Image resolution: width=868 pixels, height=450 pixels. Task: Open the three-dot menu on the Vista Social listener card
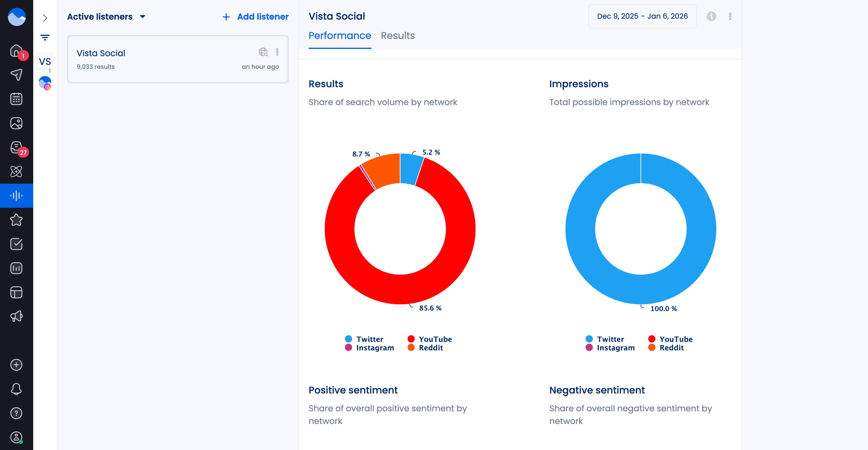(x=278, y=52)
